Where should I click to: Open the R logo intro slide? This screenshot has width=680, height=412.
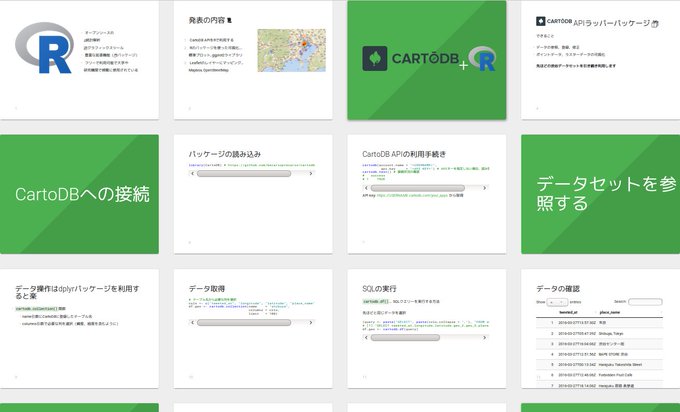click(79, 60)
